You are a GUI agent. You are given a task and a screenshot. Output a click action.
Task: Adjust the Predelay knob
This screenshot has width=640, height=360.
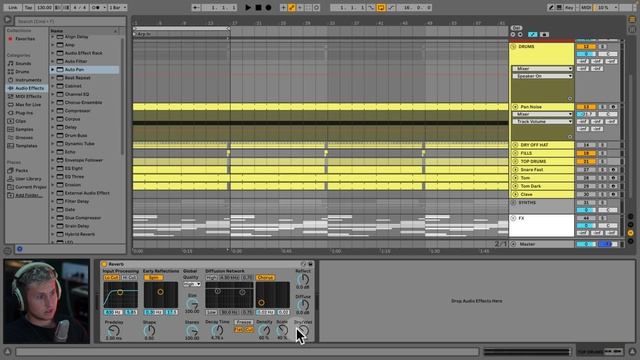tap(114, 331)
